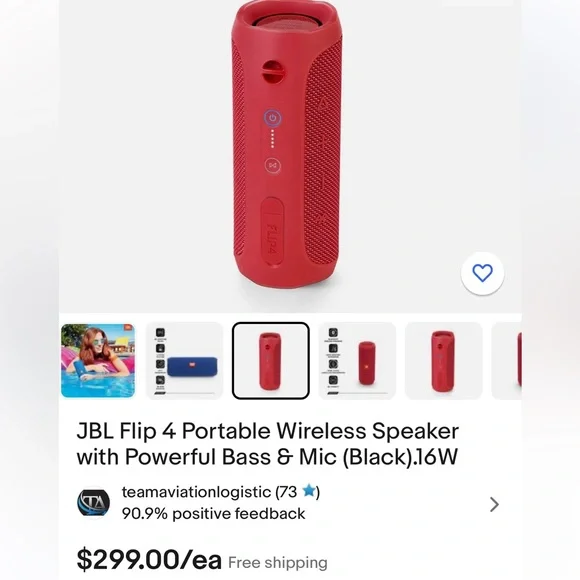The width and height of the screenshot is (580, 580).
Task: Click the Connect+ button on speaker image
Action: pyautogui.click(x=273, y=165)
